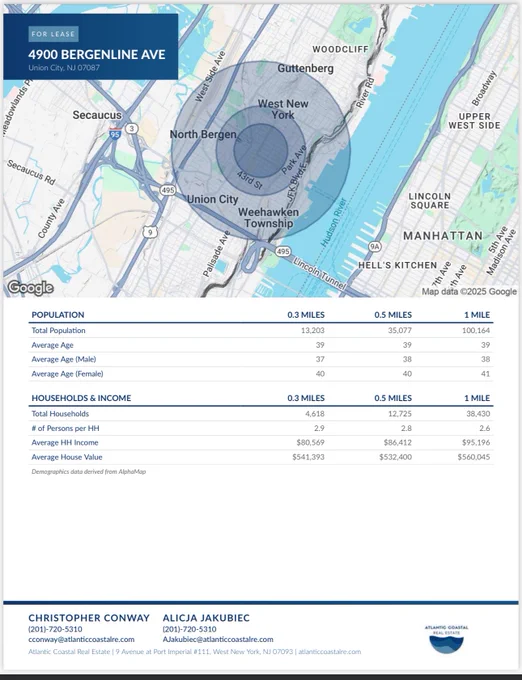This screenshot has width=522, height=680.
Task: Click the North Bergen map label
Action: tap(203, 134)
